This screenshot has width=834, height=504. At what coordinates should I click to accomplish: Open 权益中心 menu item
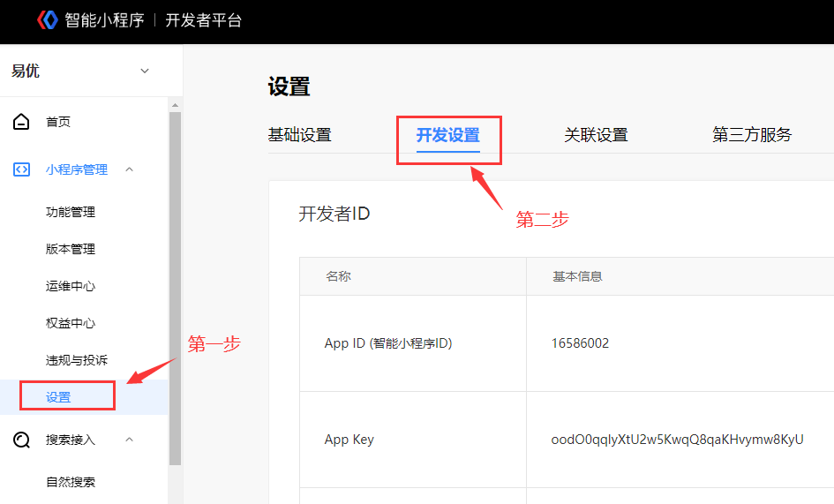pos(71,323)
